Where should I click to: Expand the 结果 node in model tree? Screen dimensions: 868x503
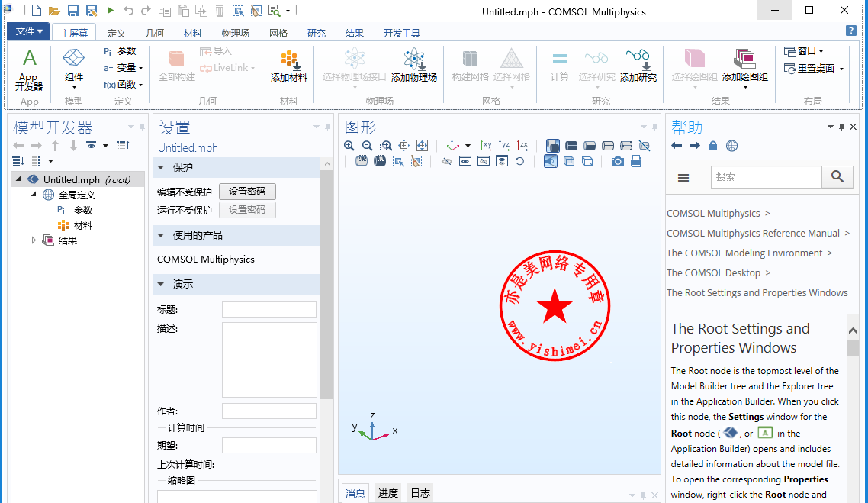click(x=34, y=240)
